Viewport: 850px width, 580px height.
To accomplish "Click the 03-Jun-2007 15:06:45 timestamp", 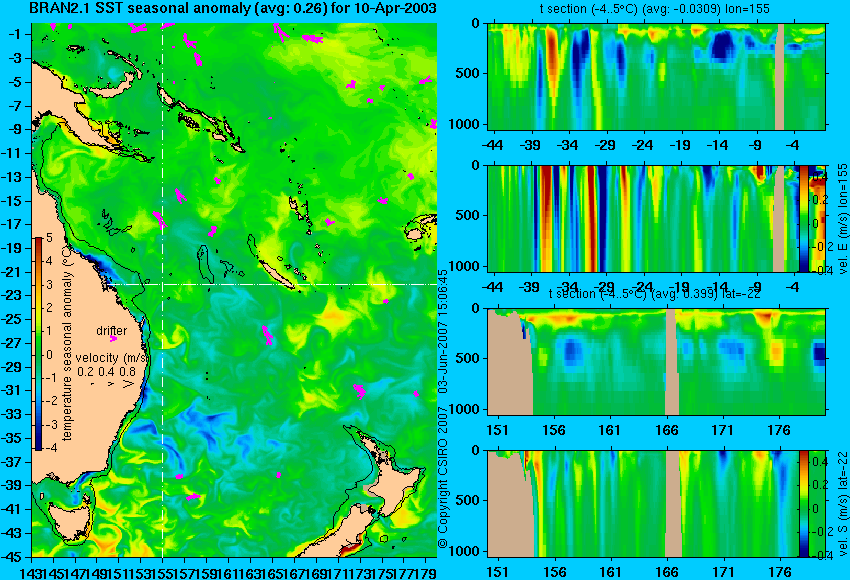I will click(443, 332).
